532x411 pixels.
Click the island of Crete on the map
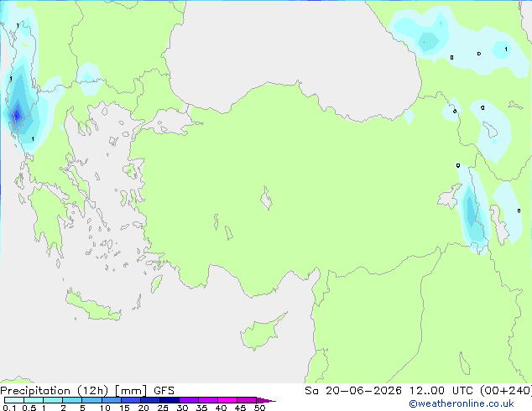click(x=91, y=305)
